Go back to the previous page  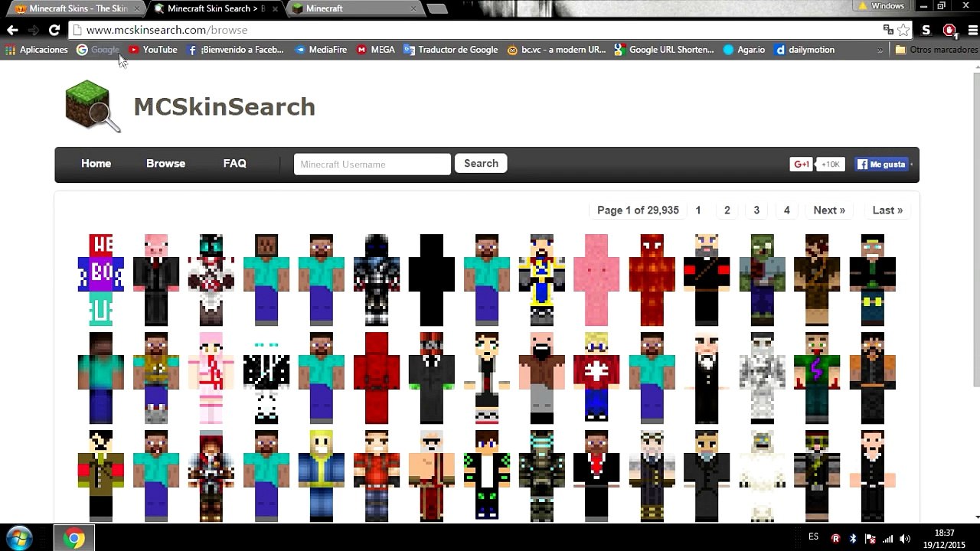click(x=12, y=30)
